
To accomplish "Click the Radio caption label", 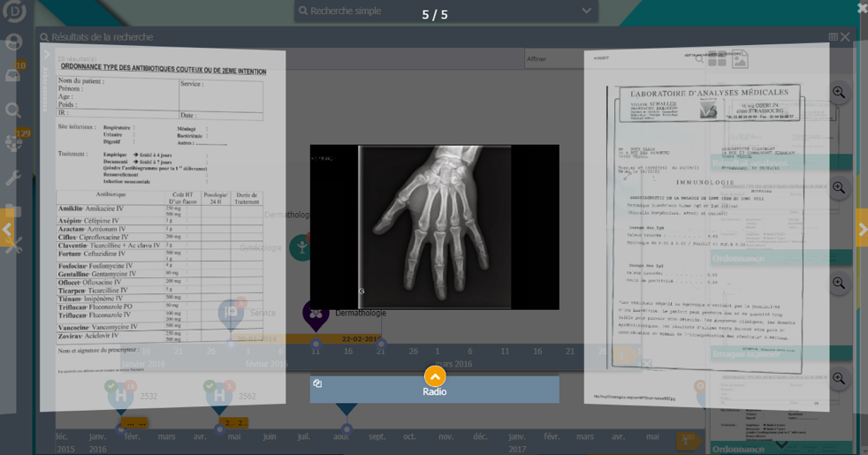I will [435, 392].
